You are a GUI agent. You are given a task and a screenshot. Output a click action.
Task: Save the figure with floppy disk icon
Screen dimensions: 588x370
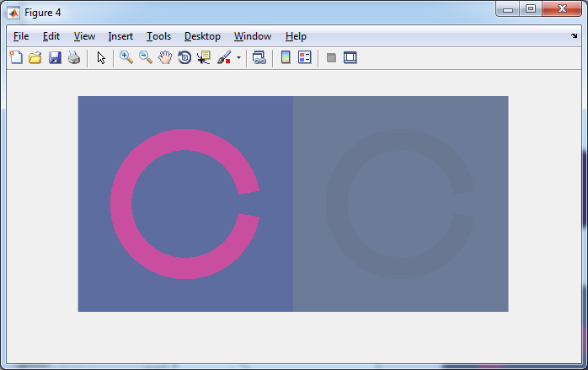click(x=55, y=57)
